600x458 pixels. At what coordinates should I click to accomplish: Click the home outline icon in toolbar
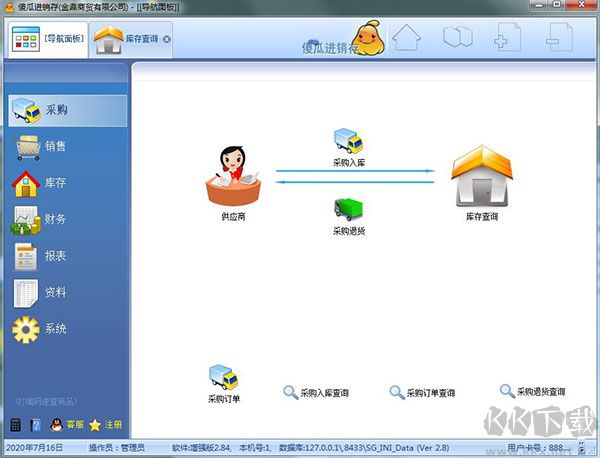click(405, 39)
